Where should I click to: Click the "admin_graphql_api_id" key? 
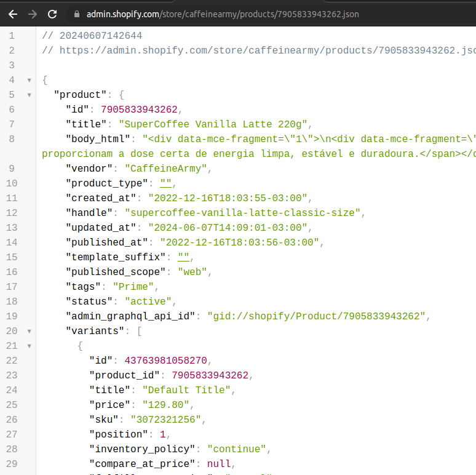[x=130, y=316]
